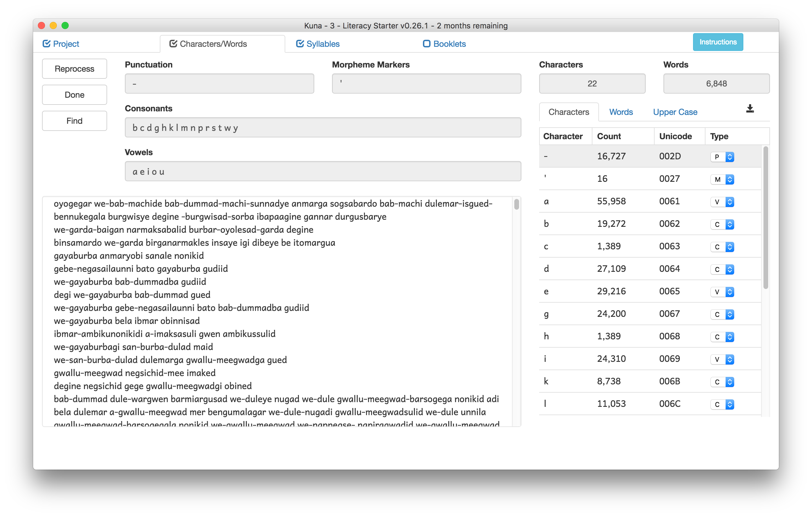Open the Instructions panel
The image size is (812, 517).
coord(718,42)
